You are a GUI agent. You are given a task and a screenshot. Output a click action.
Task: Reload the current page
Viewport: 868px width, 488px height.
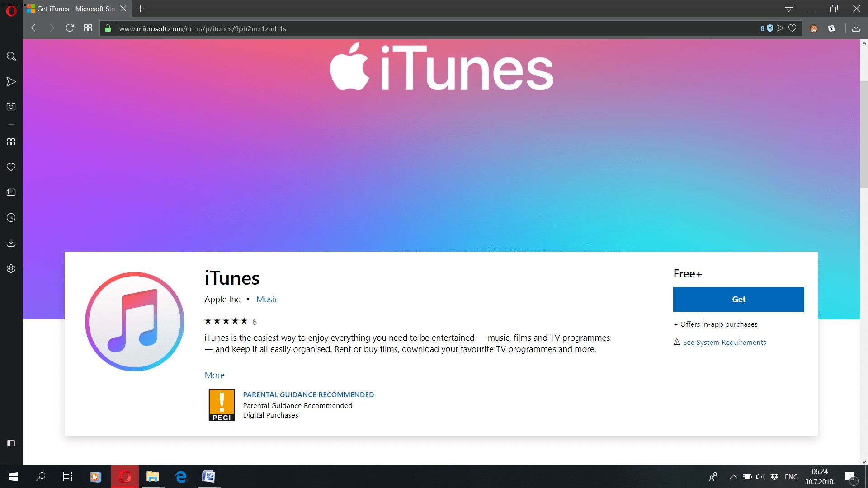pyautogui.click(x=70, y=28)
